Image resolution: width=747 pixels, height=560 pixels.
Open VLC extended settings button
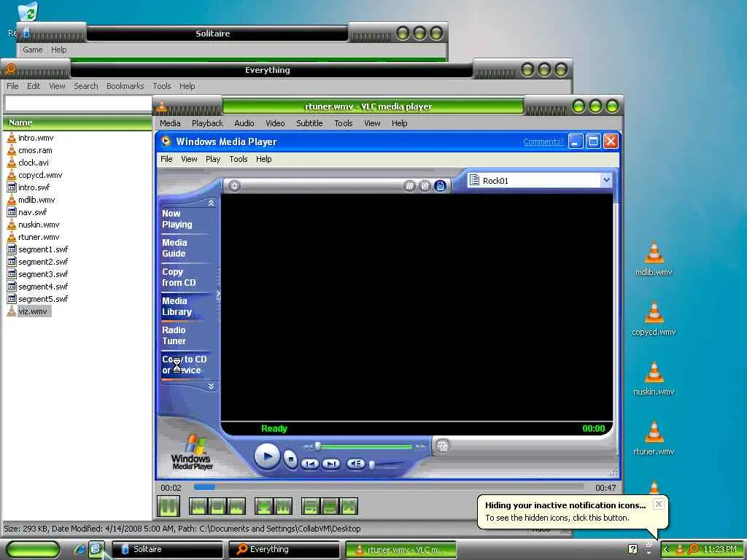(x=283, y=506)
